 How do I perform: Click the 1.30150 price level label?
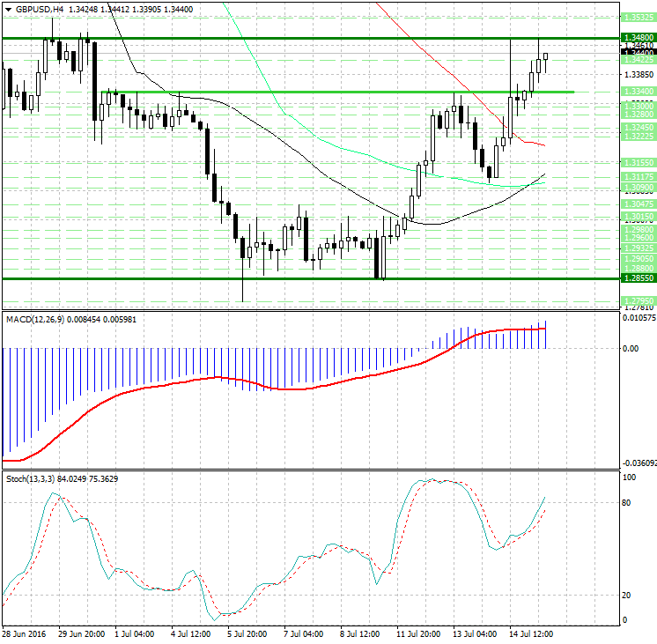click(639, 217)
